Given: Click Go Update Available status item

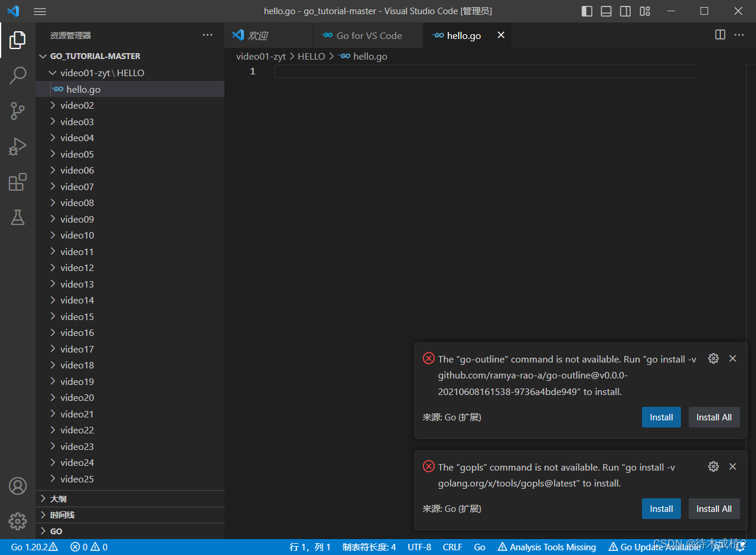Looking at the screenshot, I should pos(654,547).
